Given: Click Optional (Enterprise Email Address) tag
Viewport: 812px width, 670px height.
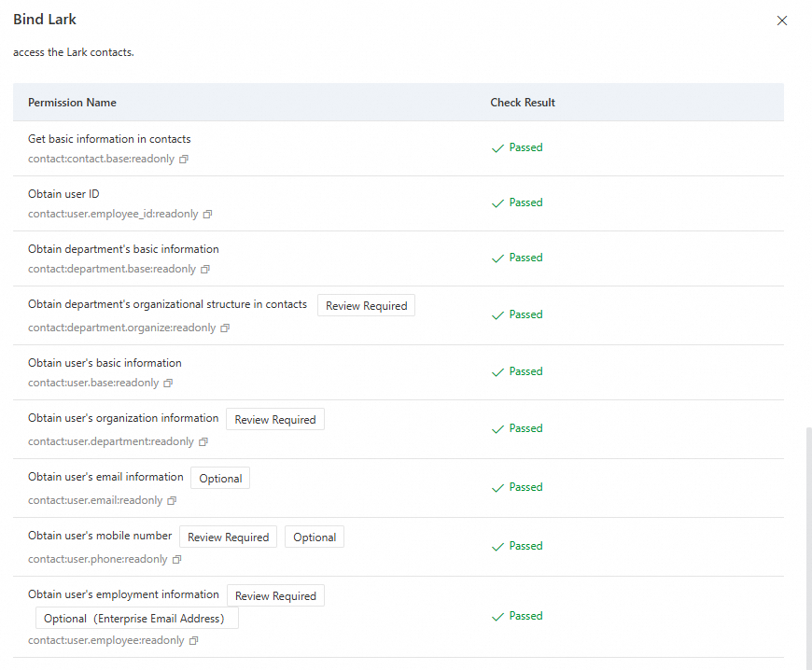Looking at the screenshot, I should (x=136, y=619).
